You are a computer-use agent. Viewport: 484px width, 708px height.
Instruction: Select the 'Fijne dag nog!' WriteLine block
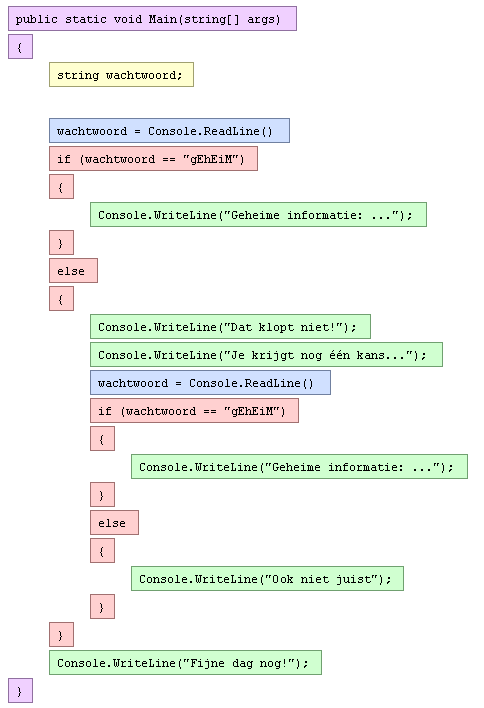click(186, 662)
